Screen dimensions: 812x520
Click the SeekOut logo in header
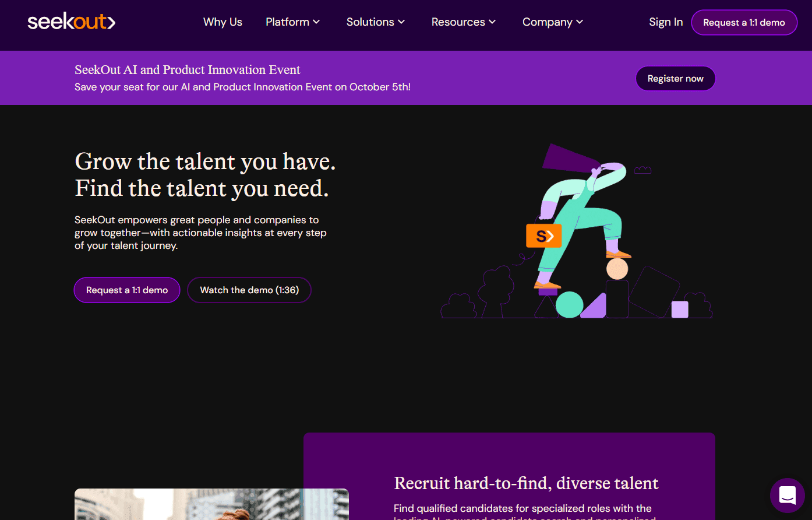[x=71, y=22]
